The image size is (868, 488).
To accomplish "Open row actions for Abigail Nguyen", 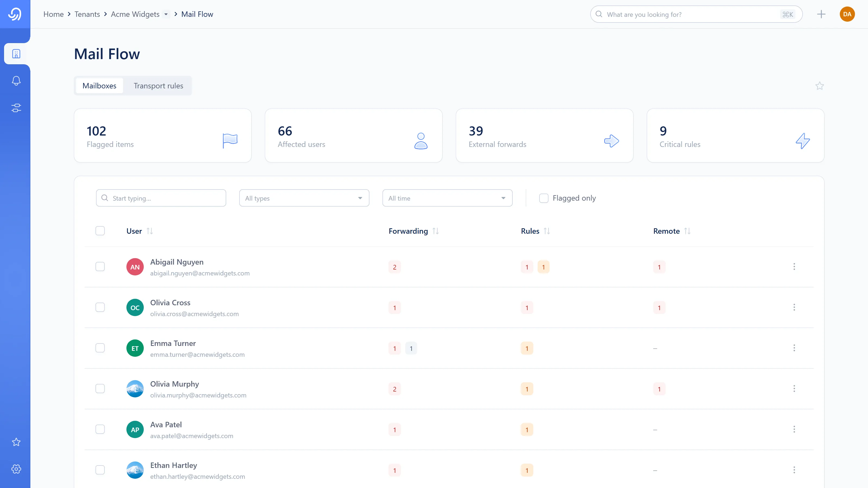I will 794,267.
